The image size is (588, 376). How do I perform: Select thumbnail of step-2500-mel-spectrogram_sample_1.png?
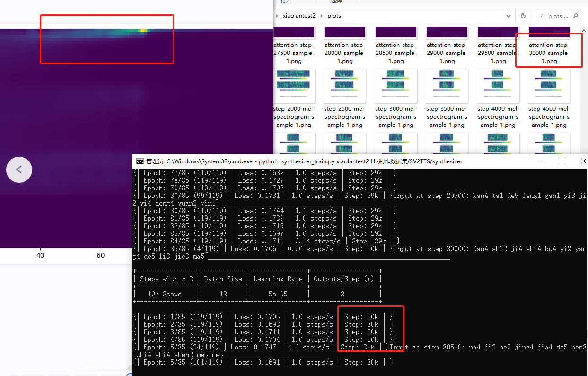(x=344, y=86)
